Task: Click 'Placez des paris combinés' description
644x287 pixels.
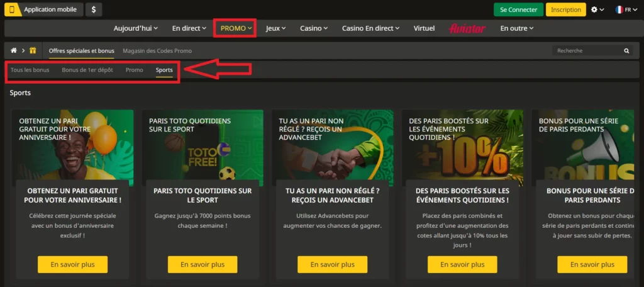Action: click(462, 230)
